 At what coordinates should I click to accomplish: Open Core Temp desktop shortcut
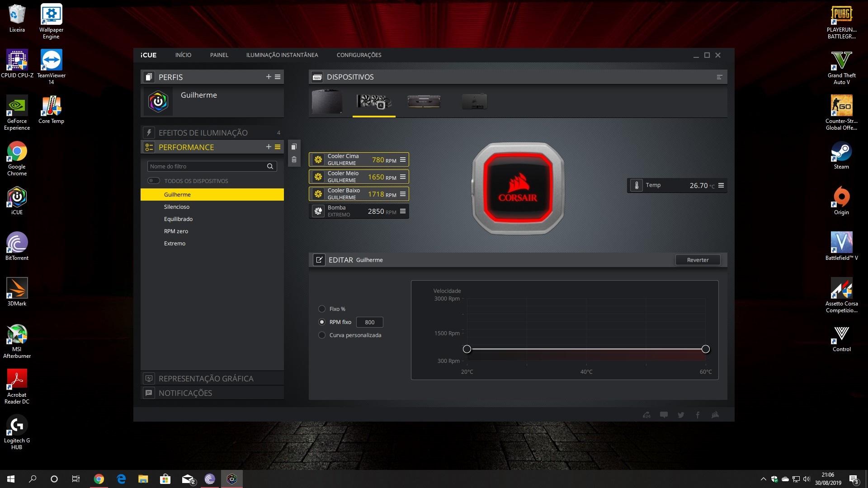51,110
